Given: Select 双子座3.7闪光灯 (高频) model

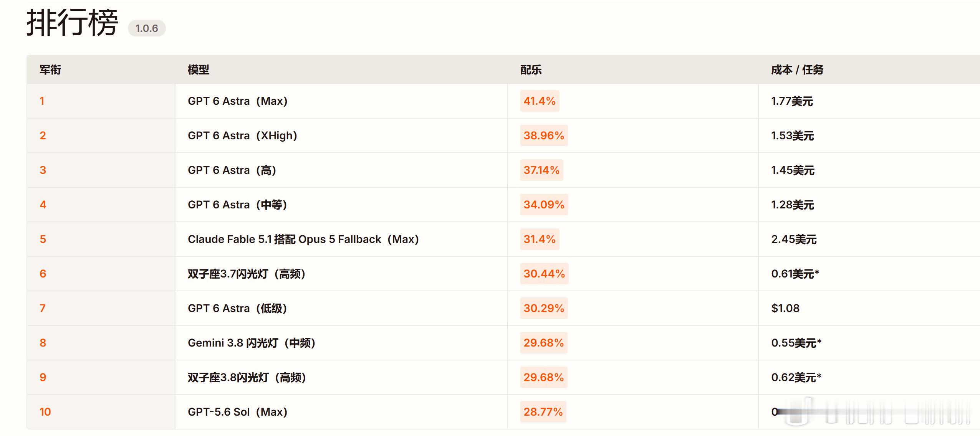Looking at the screenshot, I should click(x=247, y=274).
